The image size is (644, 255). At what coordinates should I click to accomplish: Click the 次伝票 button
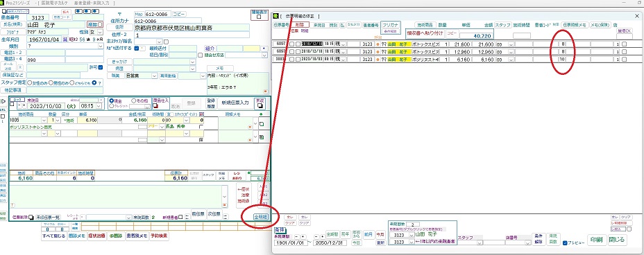[x=214, y=214]
